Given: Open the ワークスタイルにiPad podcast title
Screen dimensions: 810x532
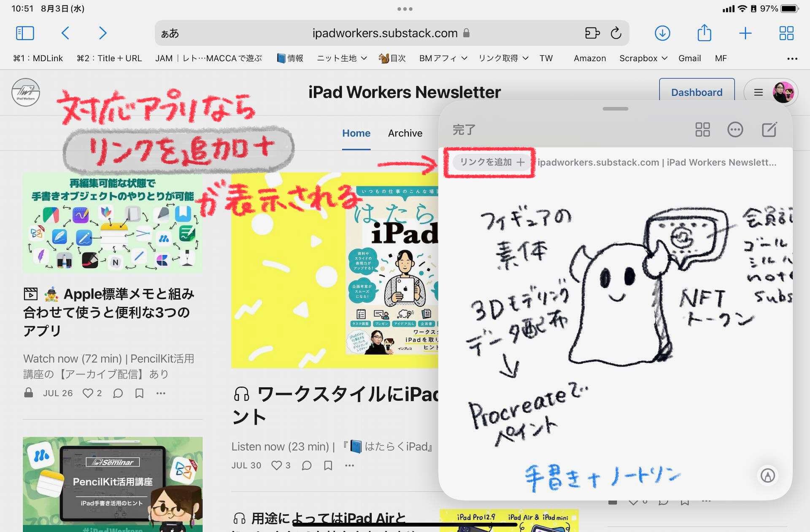Looking at the screenshot, I should 335,405.
